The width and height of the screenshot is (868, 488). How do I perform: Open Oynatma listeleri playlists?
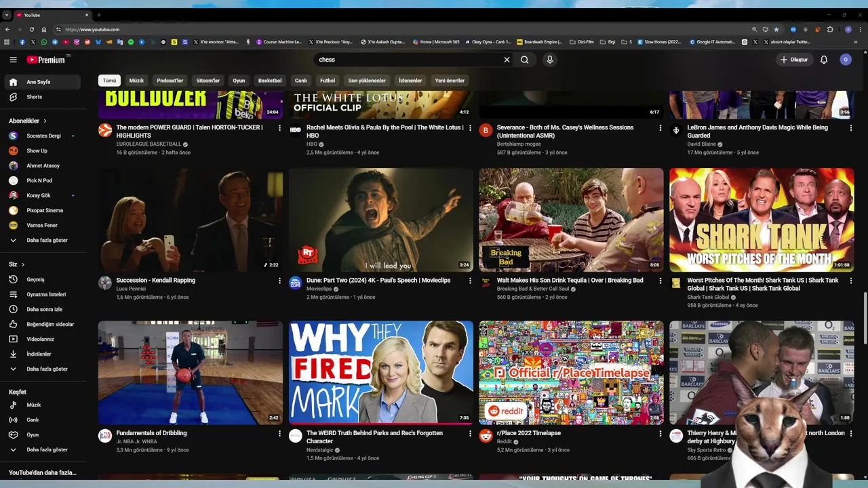pos(43,294)
